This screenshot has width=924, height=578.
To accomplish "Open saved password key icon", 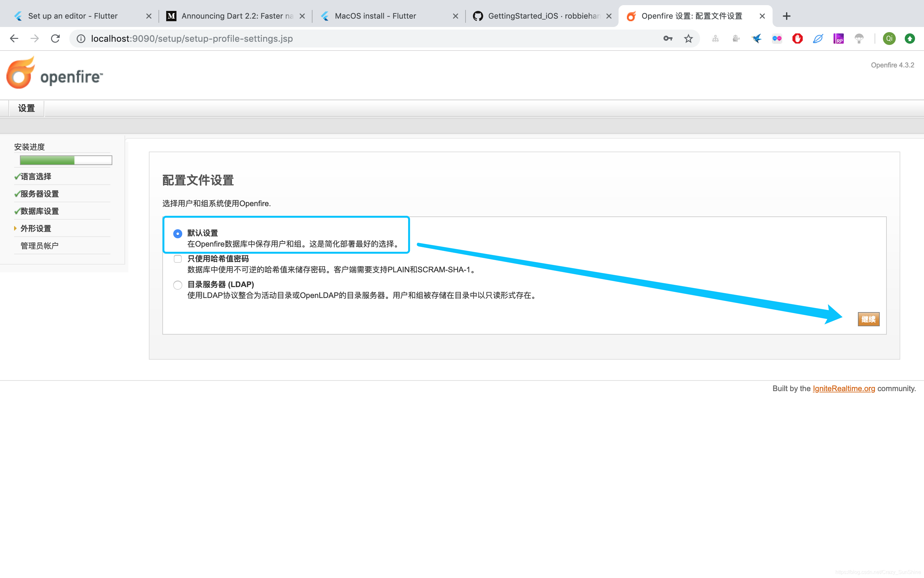I will (668, 39).
